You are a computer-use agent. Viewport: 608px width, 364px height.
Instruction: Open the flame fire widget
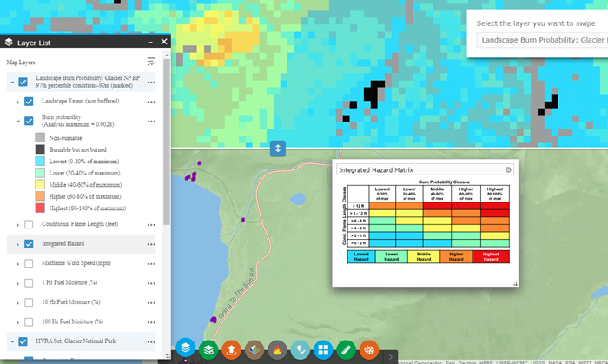click(277, 350)
